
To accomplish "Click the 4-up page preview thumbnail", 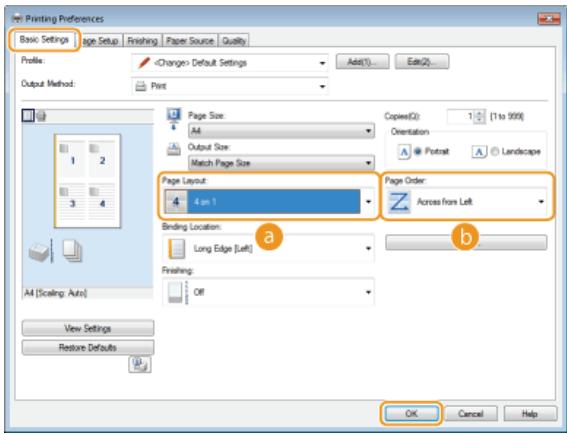I will point(87,181).
